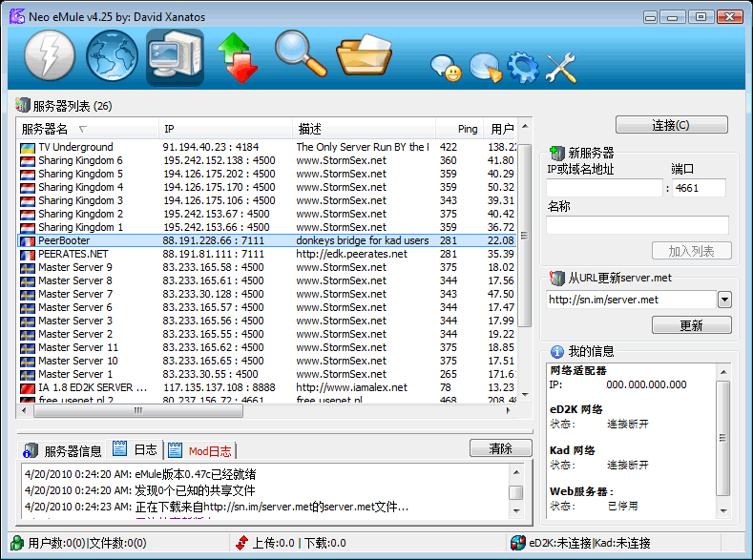Sort list by 描述 column header
This screenshot has height=560, width=753.
pos(364,129)
